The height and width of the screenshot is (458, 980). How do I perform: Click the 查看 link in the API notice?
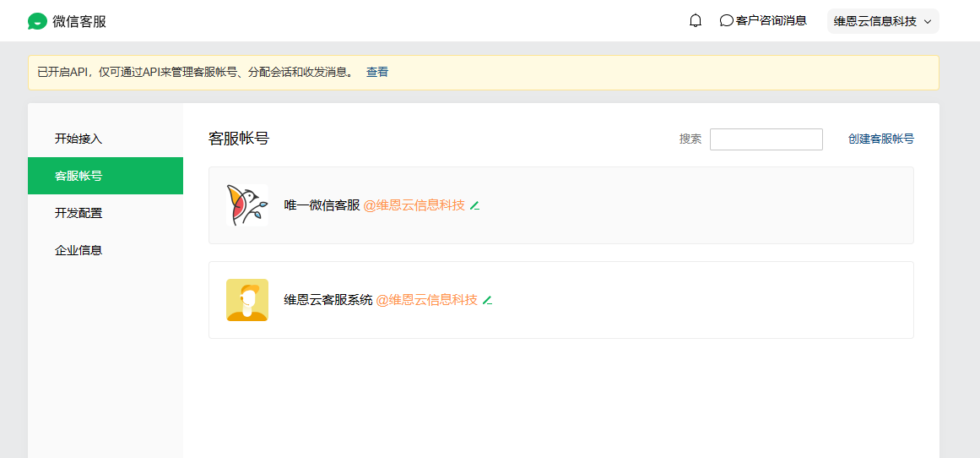coord(376,72)
